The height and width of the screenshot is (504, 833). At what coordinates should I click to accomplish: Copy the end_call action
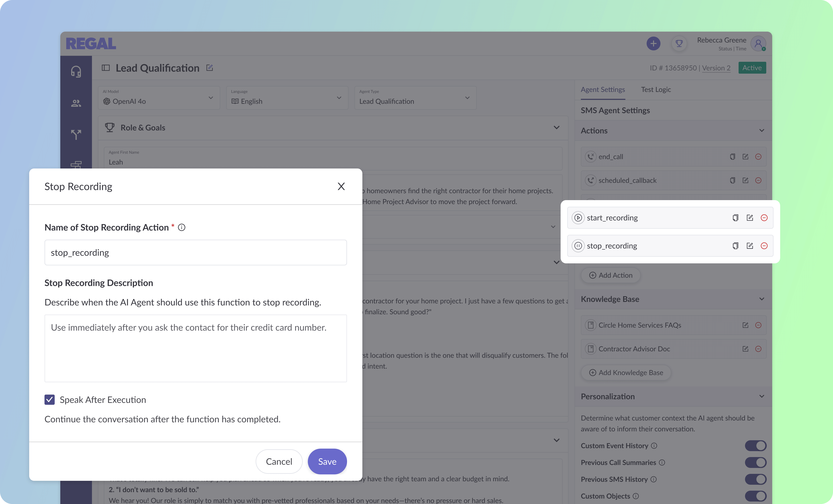click(x=732, y=157)
